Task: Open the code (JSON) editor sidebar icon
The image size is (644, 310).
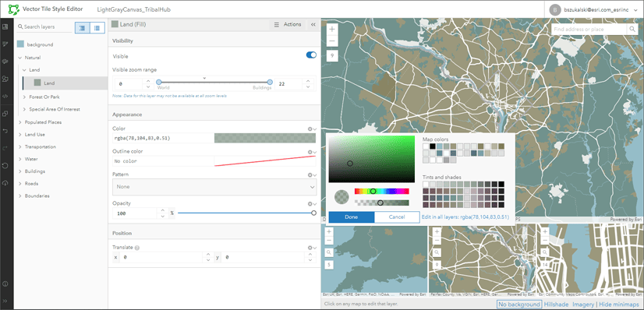Action: tap(5, 97)
